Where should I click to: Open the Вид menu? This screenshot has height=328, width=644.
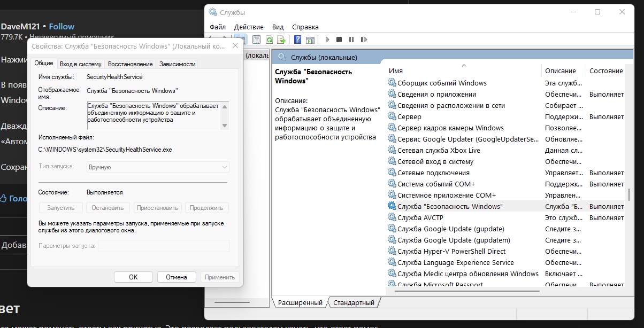pos(278,27)
